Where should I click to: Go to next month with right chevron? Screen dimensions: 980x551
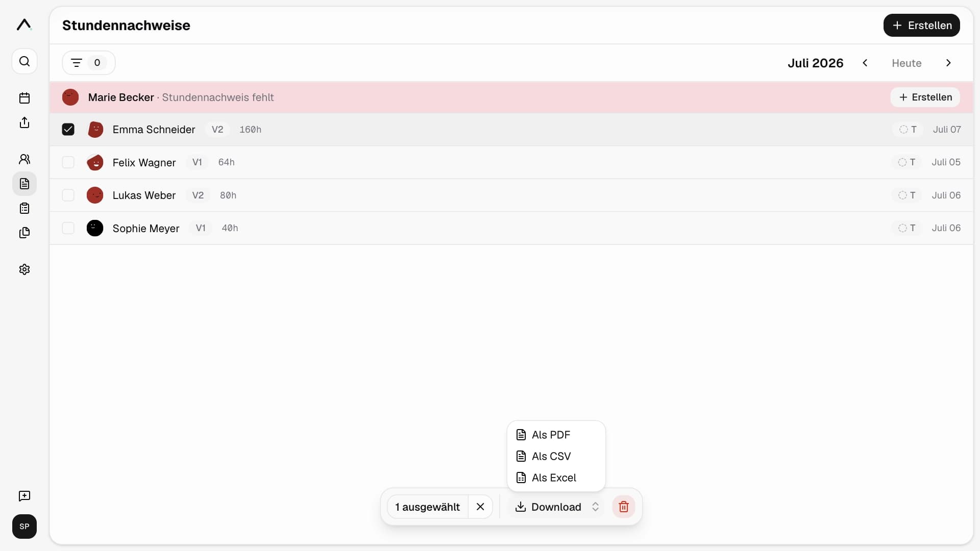948,63
